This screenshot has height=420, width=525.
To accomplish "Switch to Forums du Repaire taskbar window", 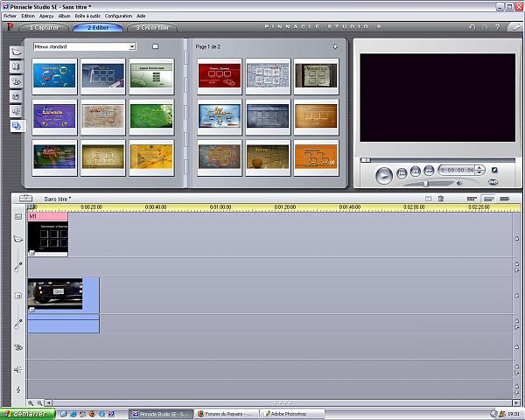I will tap(227, 414).
